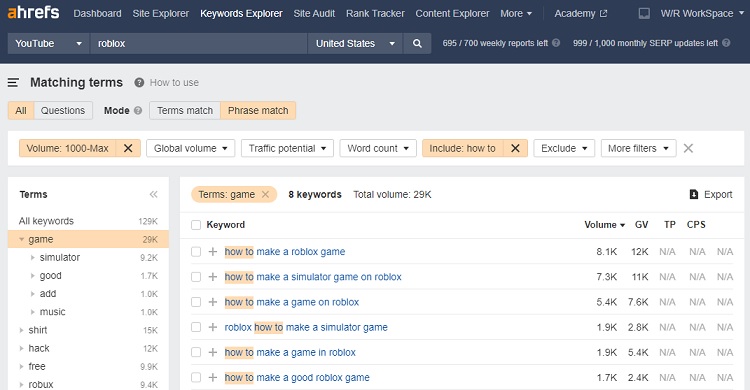Viewport: 750px width, 390px height.
Task: Expand the hack term node
Action: [x=22, y=348]
